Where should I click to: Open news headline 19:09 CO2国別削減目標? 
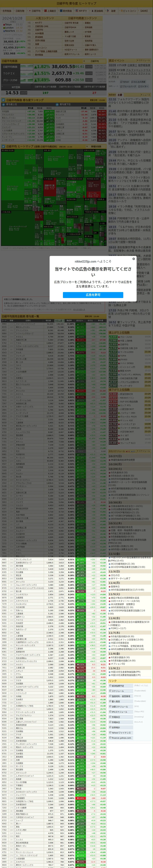click(130, 171)
